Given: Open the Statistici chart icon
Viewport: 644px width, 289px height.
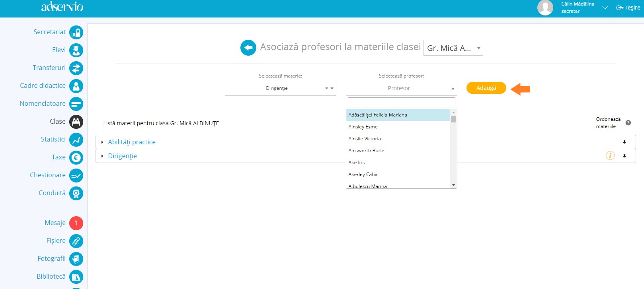Looking at the screenshot, I should tap(76, 140).
